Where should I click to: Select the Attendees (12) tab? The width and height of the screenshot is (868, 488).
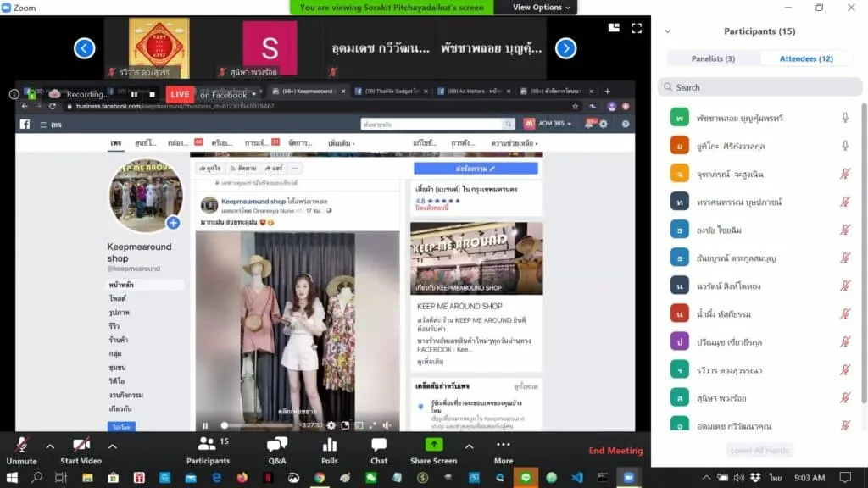coord(806,58)
